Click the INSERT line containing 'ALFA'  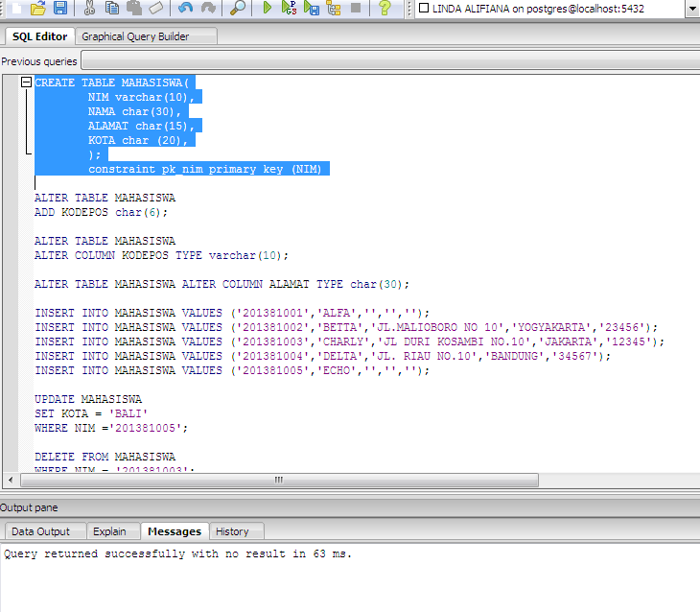[232, 313]
